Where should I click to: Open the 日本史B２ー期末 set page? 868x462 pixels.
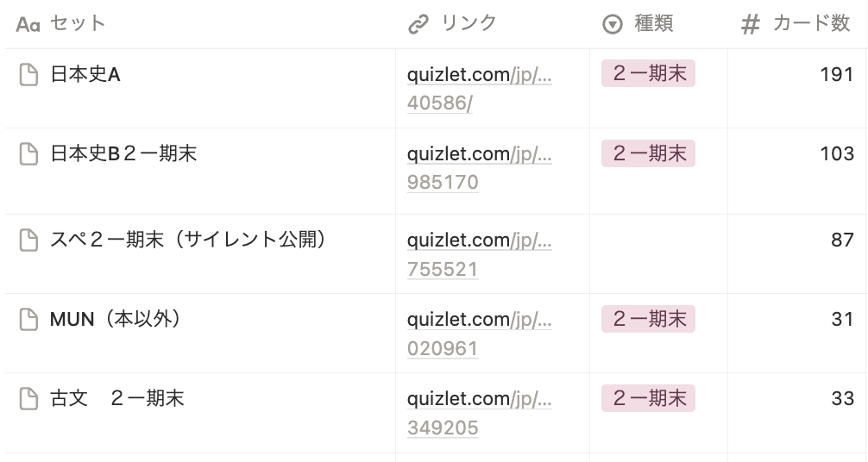coord(123,154)
